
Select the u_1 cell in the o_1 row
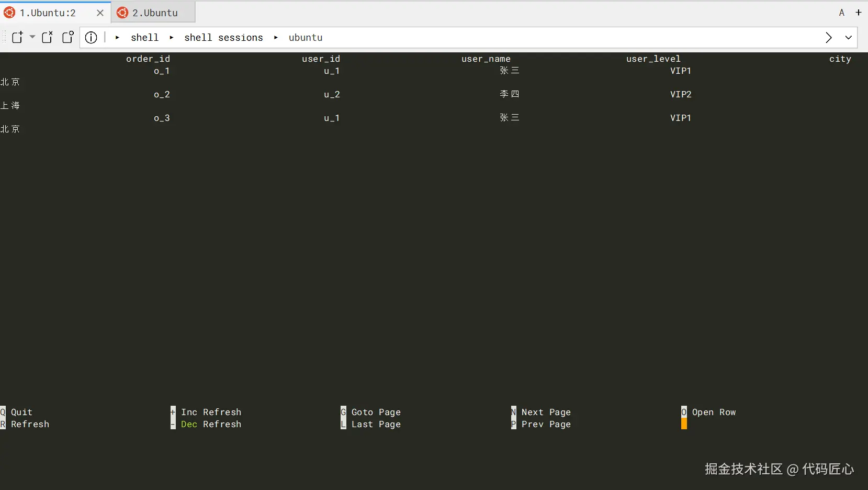[332, 71]
